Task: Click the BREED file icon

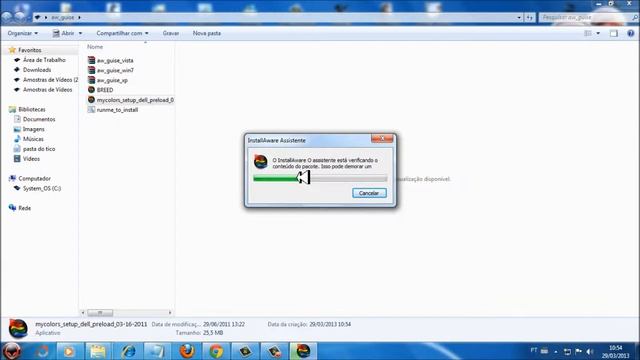Action: 91,90
